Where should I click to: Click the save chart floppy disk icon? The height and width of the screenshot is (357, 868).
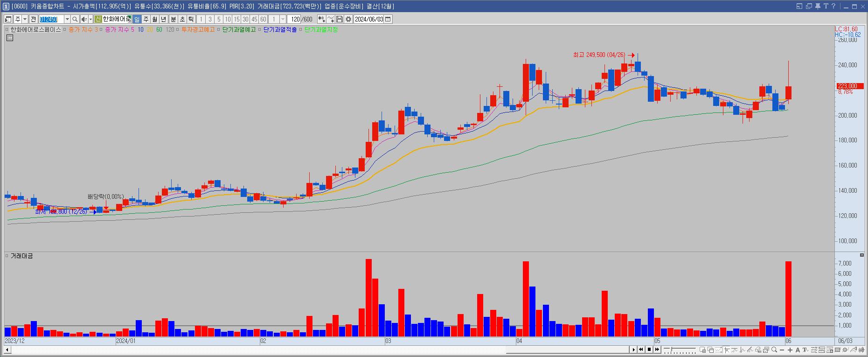point(340,19)
